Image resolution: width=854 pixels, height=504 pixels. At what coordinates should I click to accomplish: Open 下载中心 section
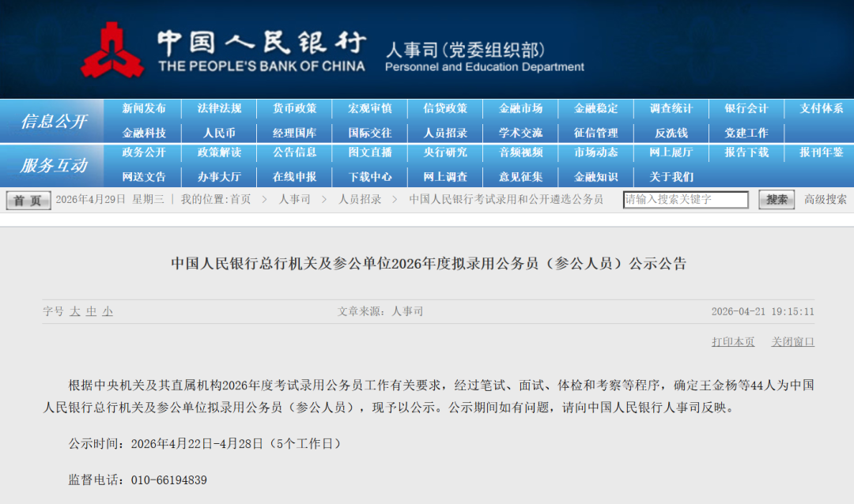click(x=370, y=177)
